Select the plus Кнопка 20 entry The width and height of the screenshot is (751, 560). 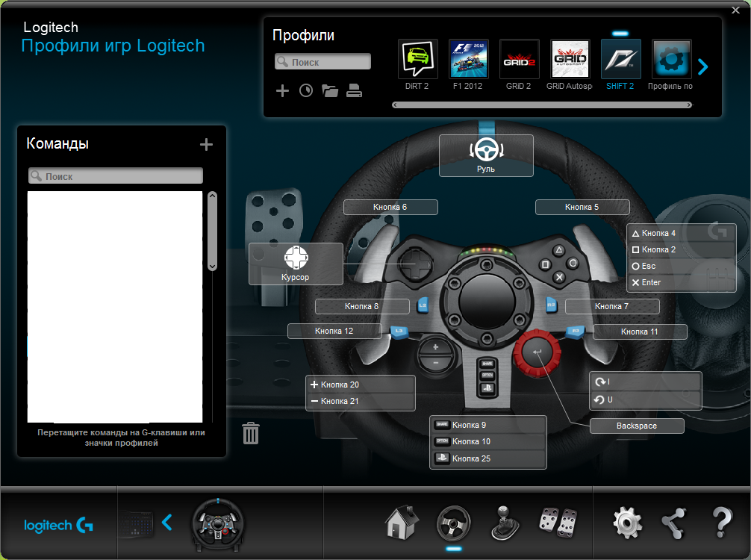[x=360, y=385]
